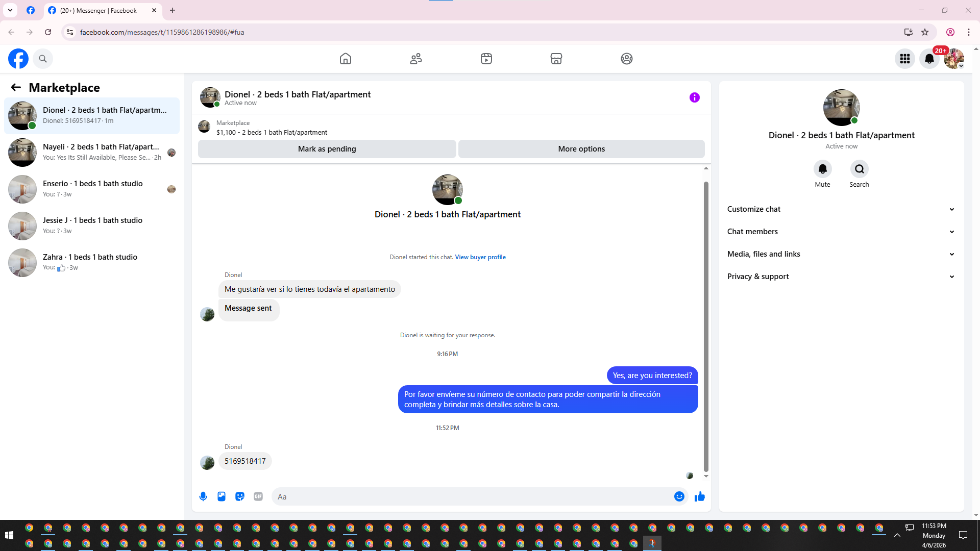Expand Privacy & support section

(x=841, y=277)
